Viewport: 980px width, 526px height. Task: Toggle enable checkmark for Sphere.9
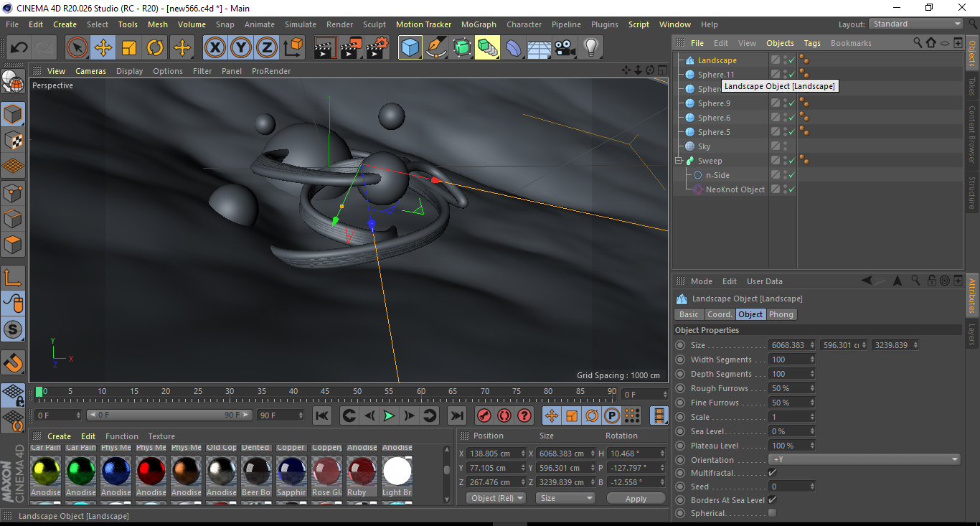coord(792,103)
